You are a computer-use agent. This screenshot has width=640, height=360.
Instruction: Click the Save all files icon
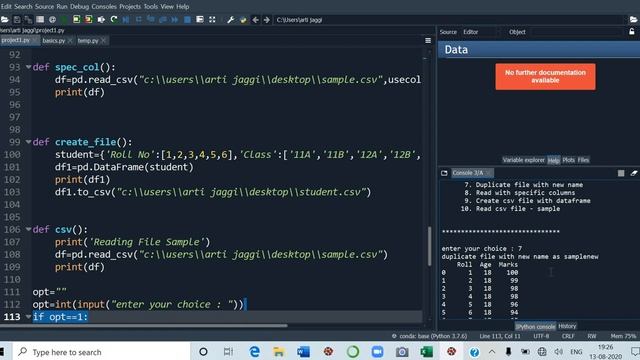click(x=28, y=20)
